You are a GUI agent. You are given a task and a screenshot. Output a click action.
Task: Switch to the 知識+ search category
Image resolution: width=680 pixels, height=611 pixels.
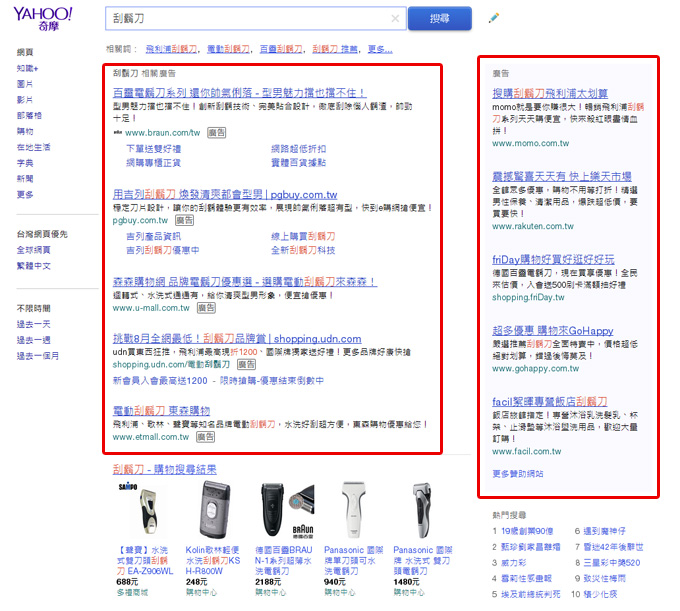pyautogui.click(x=27, y=69)
